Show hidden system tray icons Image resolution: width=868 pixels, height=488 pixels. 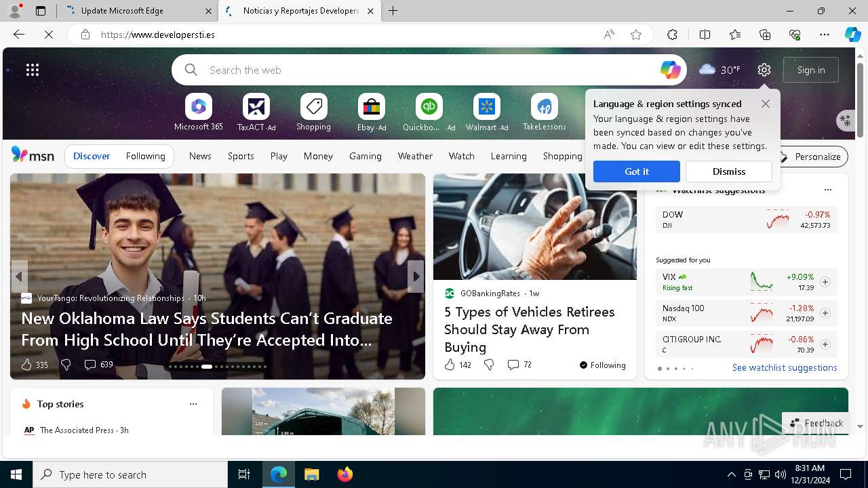coord(731,474)
